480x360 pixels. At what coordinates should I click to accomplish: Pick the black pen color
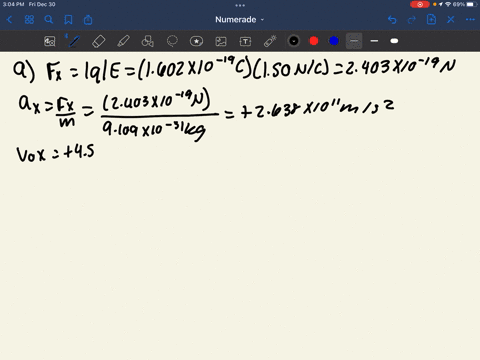294,41
